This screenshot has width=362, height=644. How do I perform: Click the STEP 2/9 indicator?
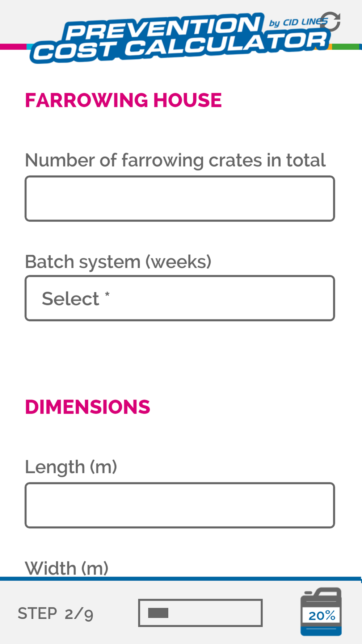tap(55, 614)
